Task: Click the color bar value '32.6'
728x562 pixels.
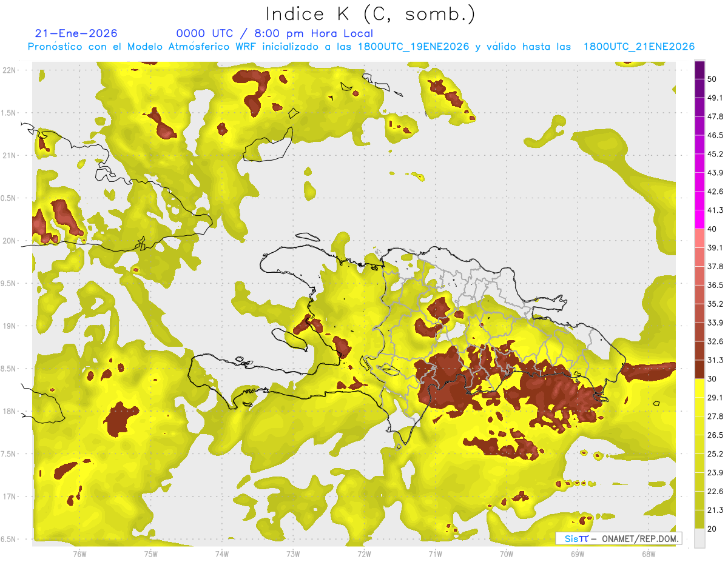Action: (x=715, y=341)
